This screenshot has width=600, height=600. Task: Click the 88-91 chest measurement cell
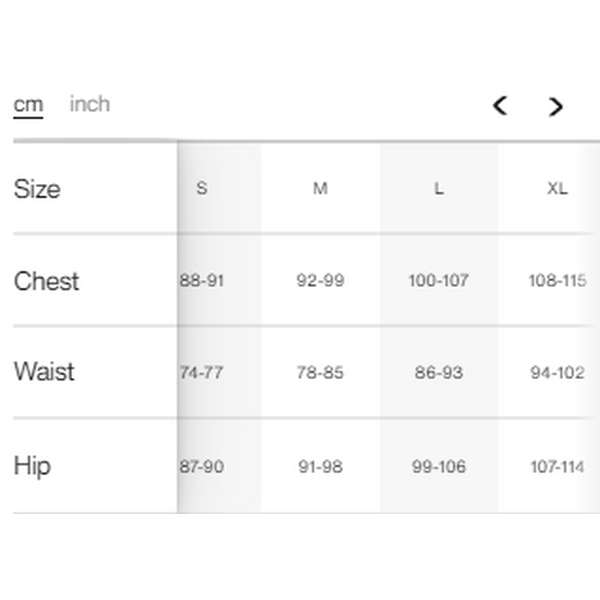(x=202, y=281)
